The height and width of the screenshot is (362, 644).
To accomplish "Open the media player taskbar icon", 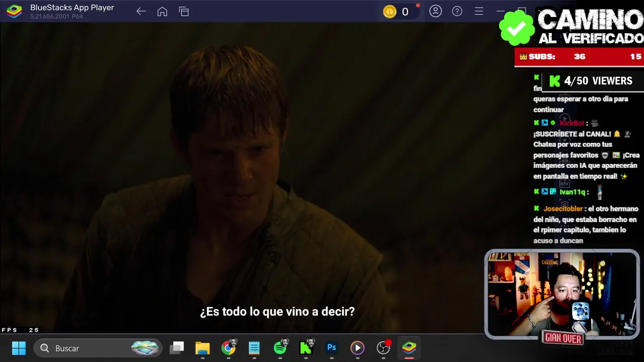I will (x=357, y=348).
